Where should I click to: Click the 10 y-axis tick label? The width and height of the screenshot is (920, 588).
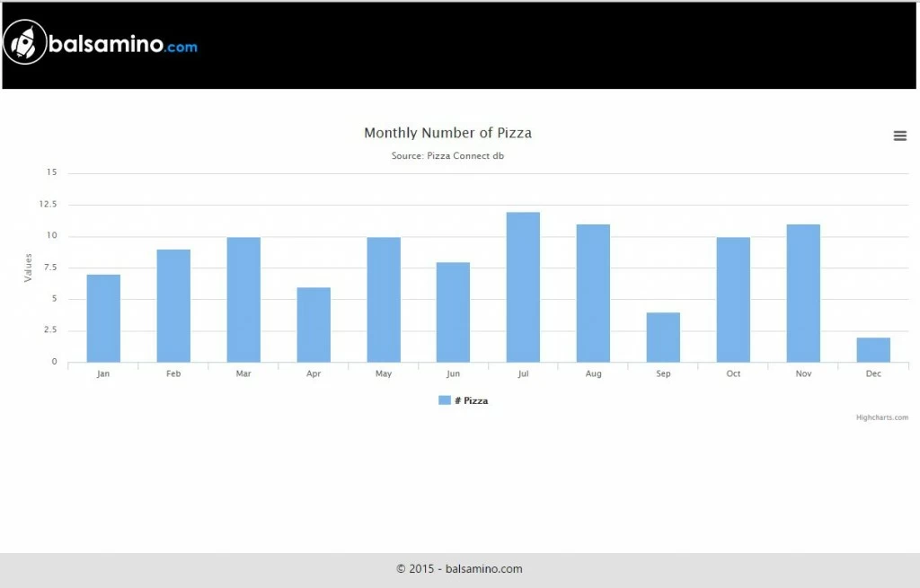51,236
